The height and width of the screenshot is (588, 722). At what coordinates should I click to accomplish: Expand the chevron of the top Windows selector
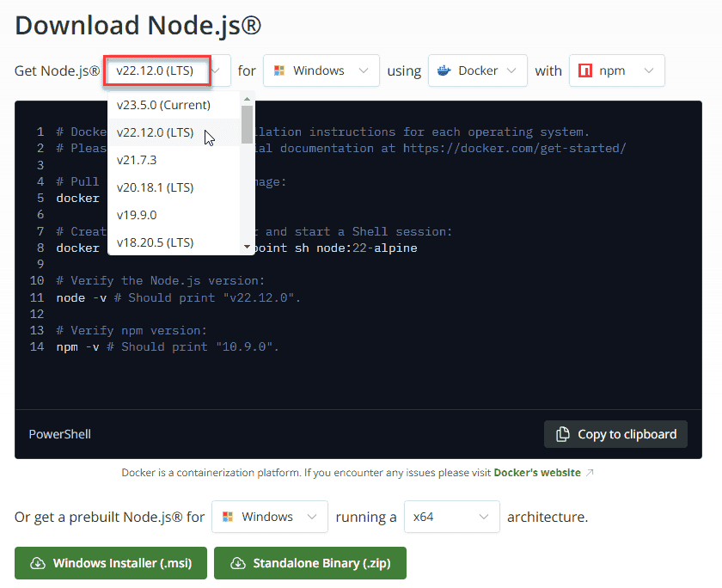click(364, 70)
